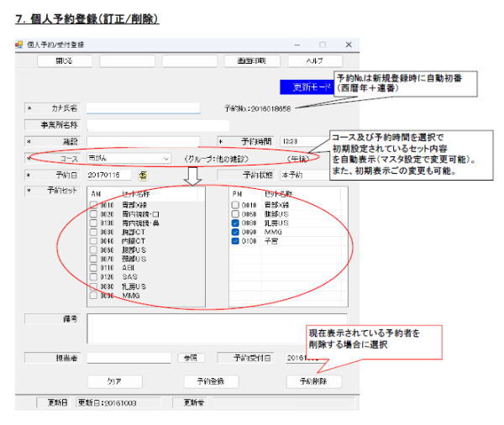Click the blue 更新モード indicator
The height and width of the screenshot is (425, 504).
coord(307,87)
